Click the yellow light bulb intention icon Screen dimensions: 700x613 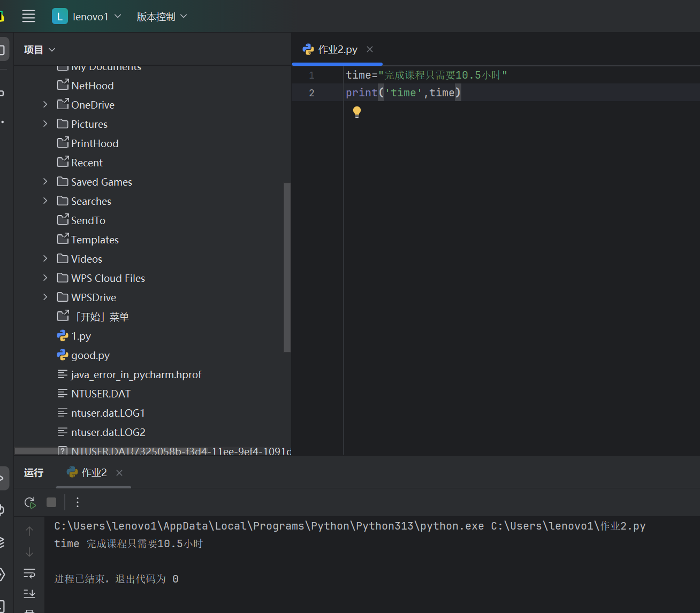tap(357, 112)
